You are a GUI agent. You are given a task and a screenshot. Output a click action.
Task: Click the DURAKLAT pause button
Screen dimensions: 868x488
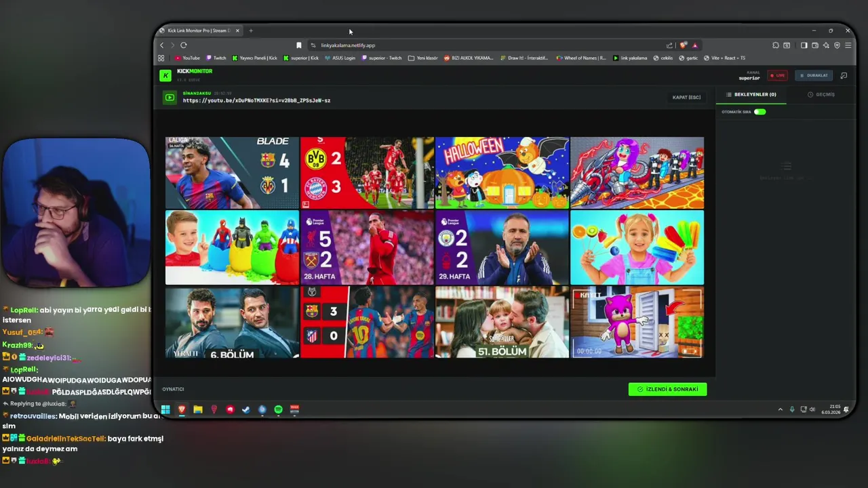[814, 75]
